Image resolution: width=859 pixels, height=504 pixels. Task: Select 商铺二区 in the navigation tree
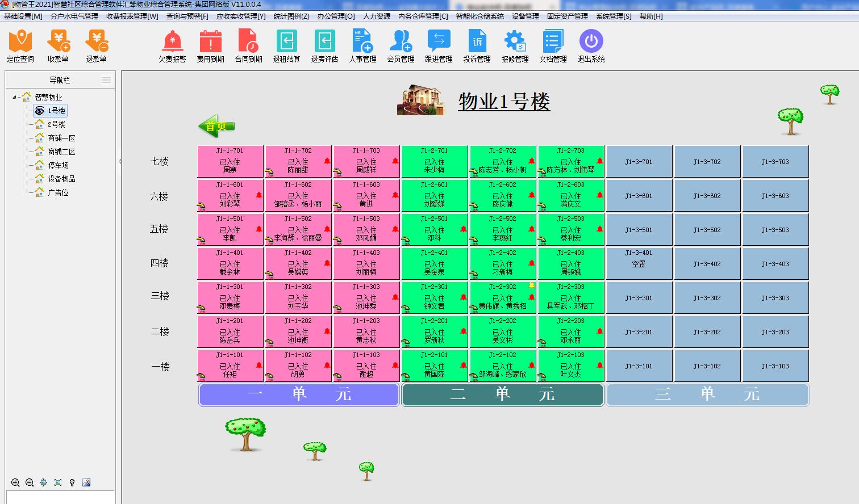pyautogui.click(x=61, y=152)
